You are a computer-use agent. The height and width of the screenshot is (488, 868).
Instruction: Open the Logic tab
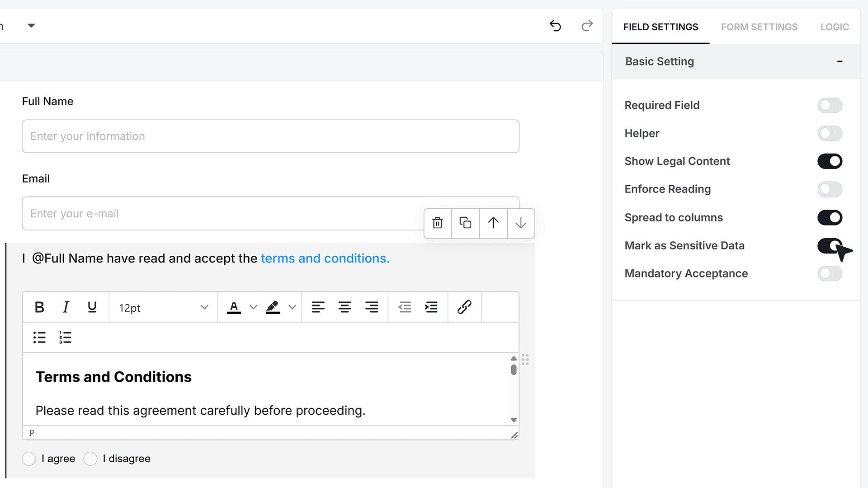tap(835, 27)
